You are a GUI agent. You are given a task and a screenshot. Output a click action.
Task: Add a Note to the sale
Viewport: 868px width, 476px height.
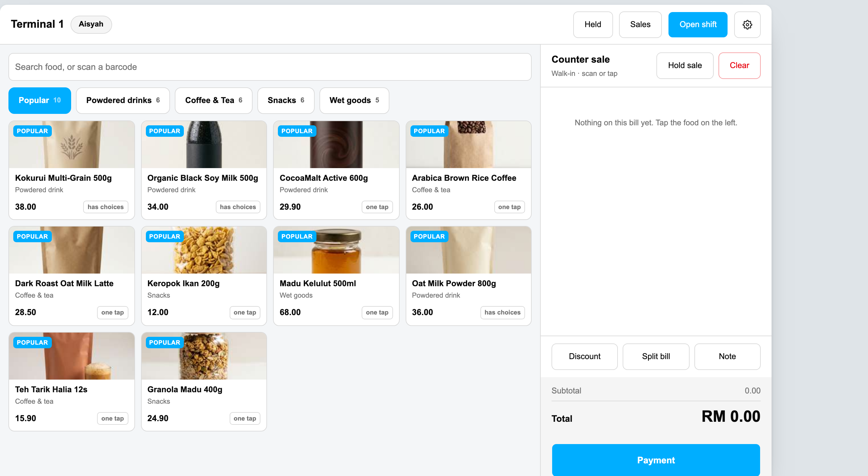(x=727, y=356)
